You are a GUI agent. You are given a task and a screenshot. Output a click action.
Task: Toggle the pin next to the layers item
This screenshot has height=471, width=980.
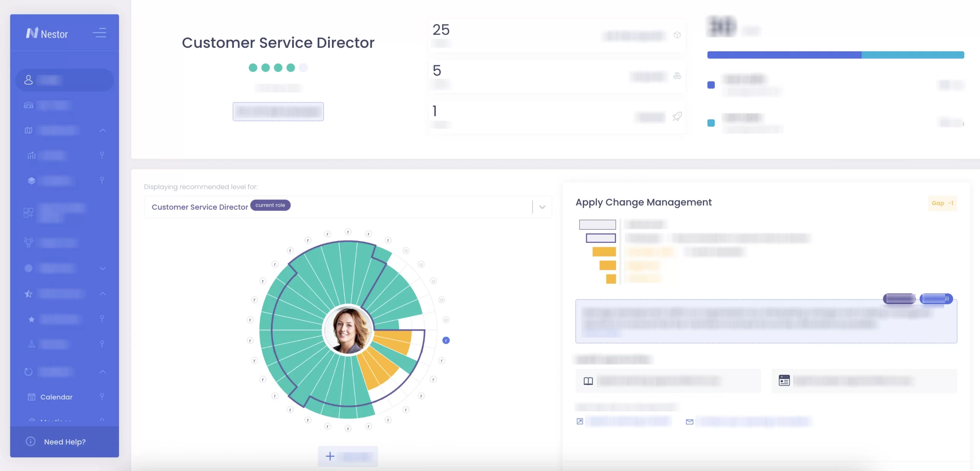pos(102,180)
